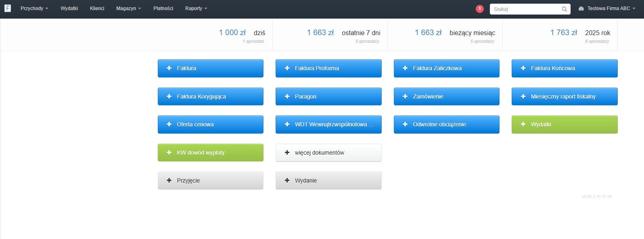Click the company icon beside Testowa Firma ABC
644x239 pixels.
pos(581,8)
